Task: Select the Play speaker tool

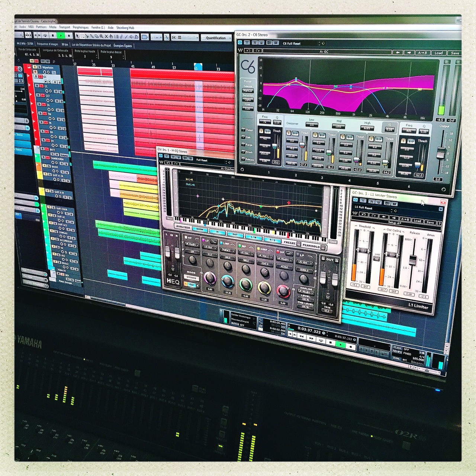Action: (132, 37)
